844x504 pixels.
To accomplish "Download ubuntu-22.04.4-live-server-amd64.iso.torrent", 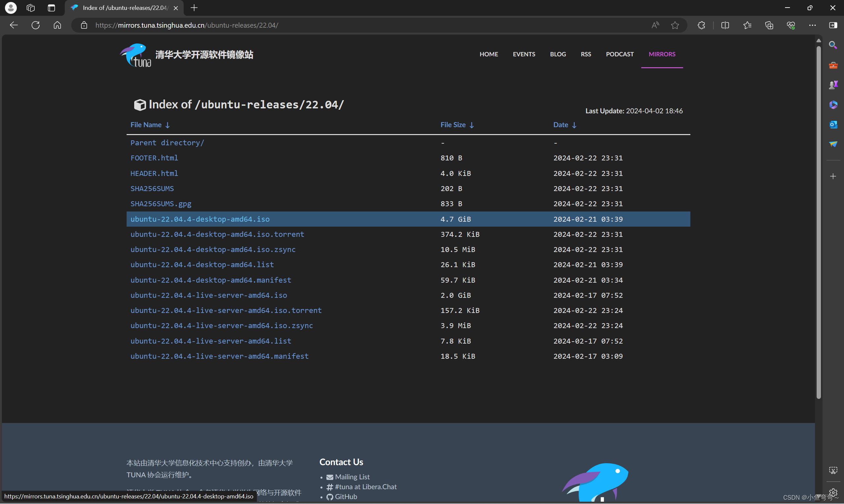I will tap(226, 310).
